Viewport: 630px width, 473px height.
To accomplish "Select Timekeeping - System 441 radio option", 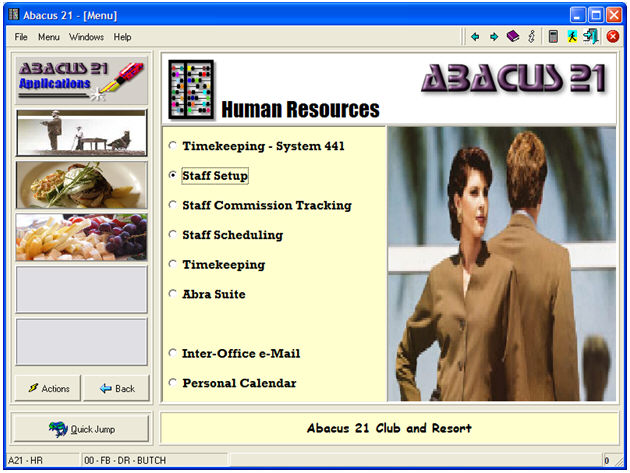I will click(x=173, y=146).
